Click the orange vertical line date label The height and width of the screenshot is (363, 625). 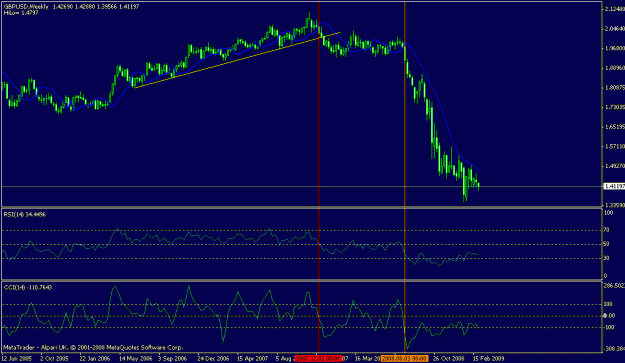point(404,358)
